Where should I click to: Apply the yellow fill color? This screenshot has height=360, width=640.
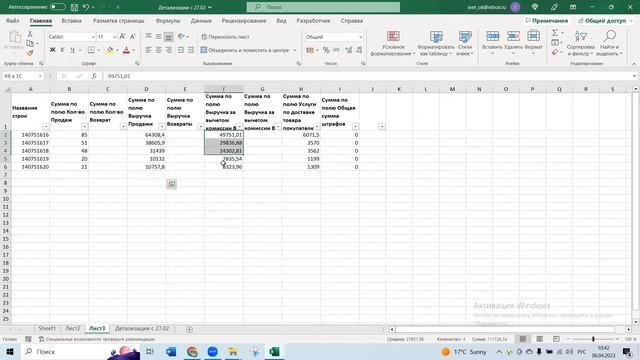(x=110, y=50)
